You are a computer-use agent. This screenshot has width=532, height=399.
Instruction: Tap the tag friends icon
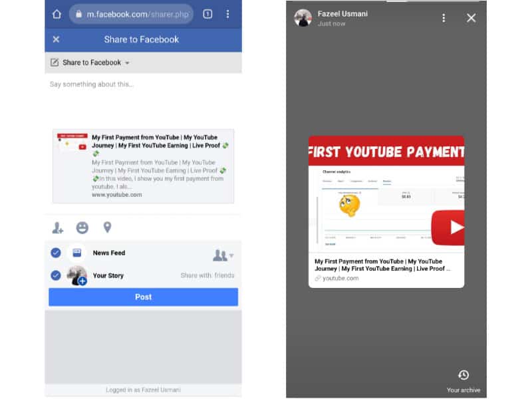57,227
